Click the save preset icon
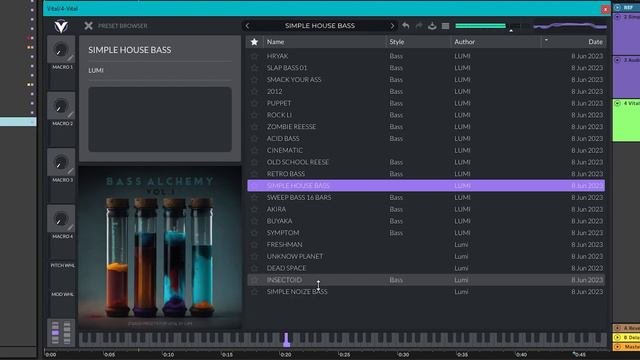640x360 pixels. [432, 26]
